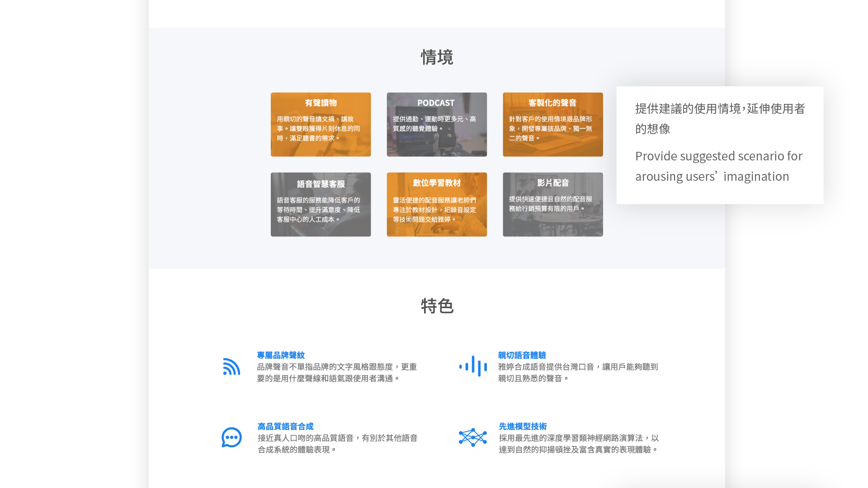Open the 有聲讀物 scenario card

coord(321,125)
